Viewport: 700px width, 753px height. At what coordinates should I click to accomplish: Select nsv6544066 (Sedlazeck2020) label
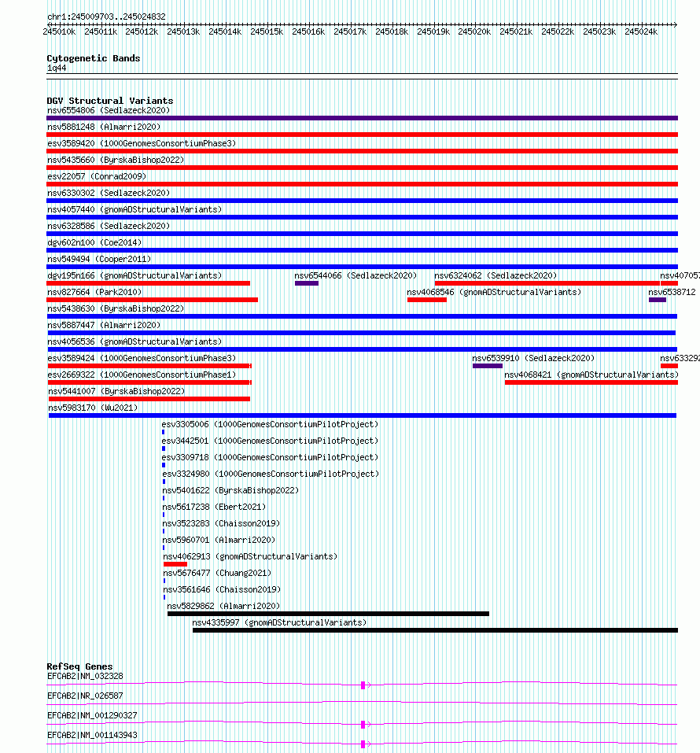point(356,275)
